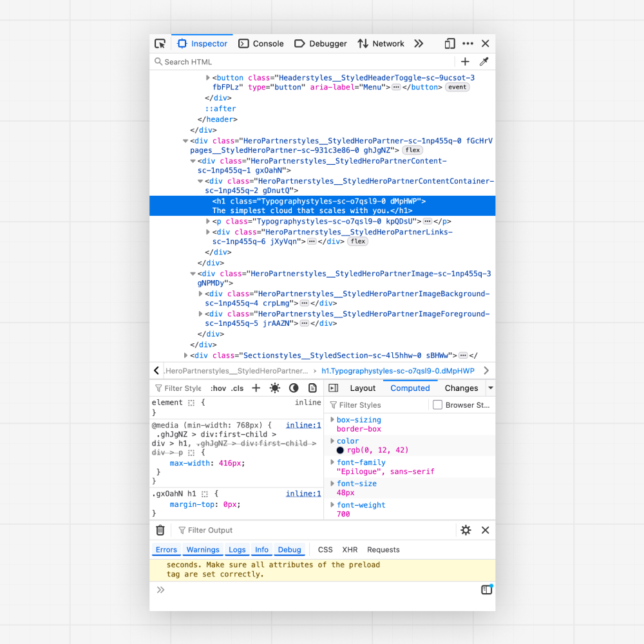Activate the eyedropper color picker

pos(484,61)
